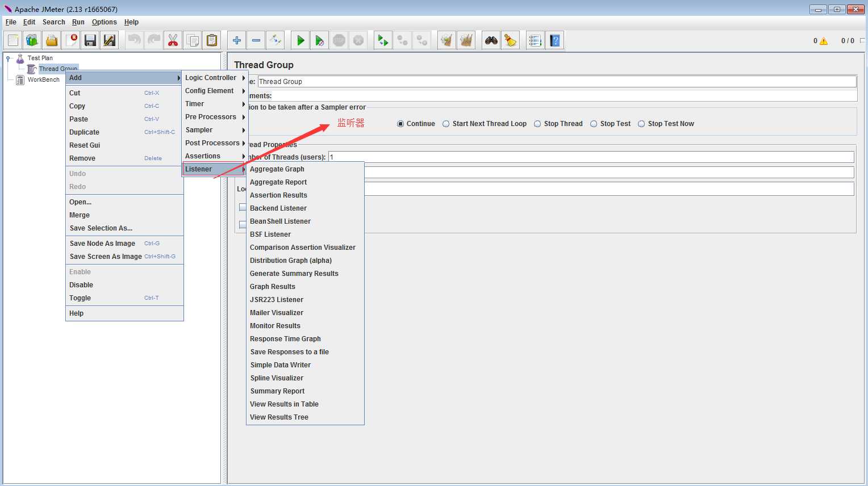Click the clipboard Paste icon
The image size is (868, 486).
(212, 40)
